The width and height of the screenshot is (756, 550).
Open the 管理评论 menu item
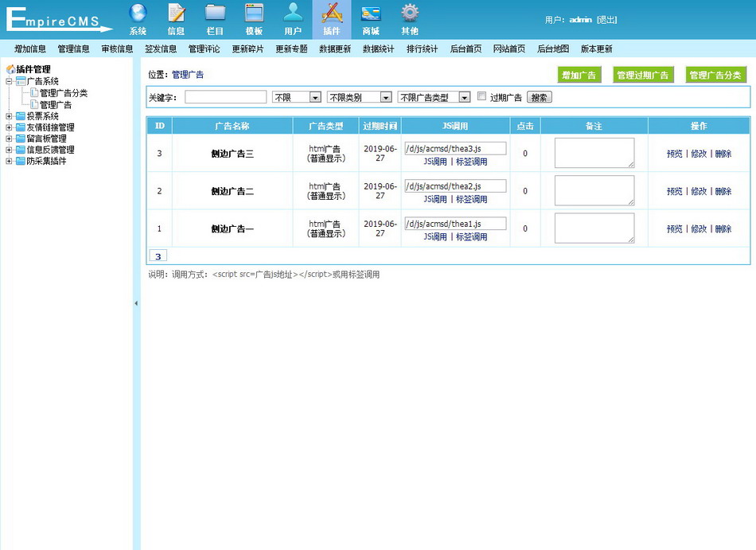click(204, 49)
